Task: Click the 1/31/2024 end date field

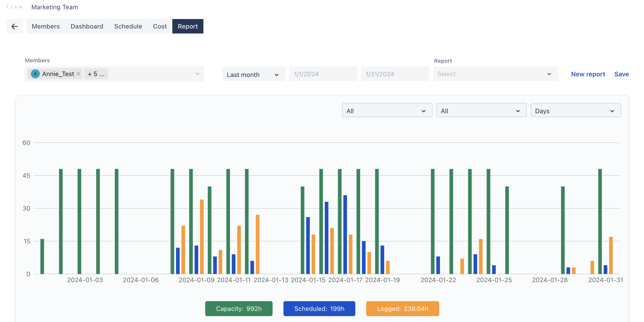Action: click(x=395, y=74)
